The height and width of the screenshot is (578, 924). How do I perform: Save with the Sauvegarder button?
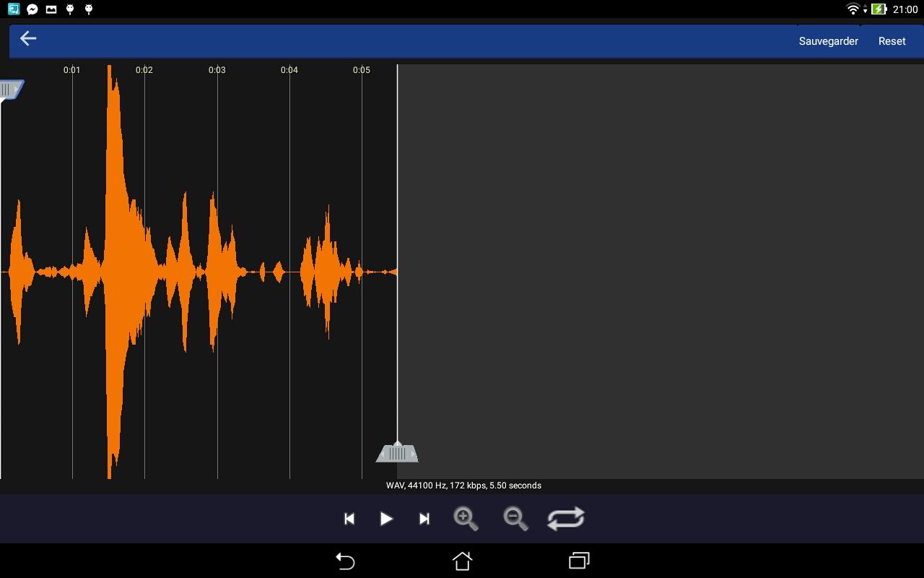[828, 41]
